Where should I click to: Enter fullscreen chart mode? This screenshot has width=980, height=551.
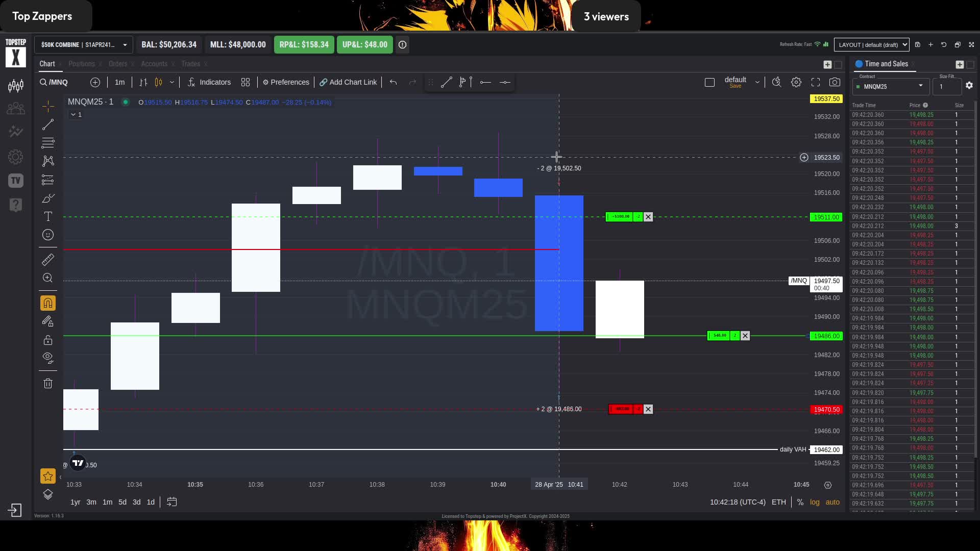coord(815,82)
